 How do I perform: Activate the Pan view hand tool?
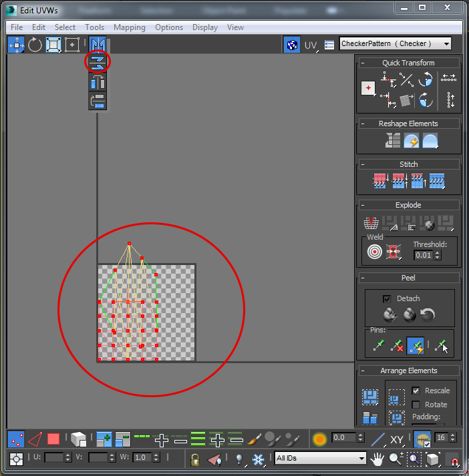point(377,459)
